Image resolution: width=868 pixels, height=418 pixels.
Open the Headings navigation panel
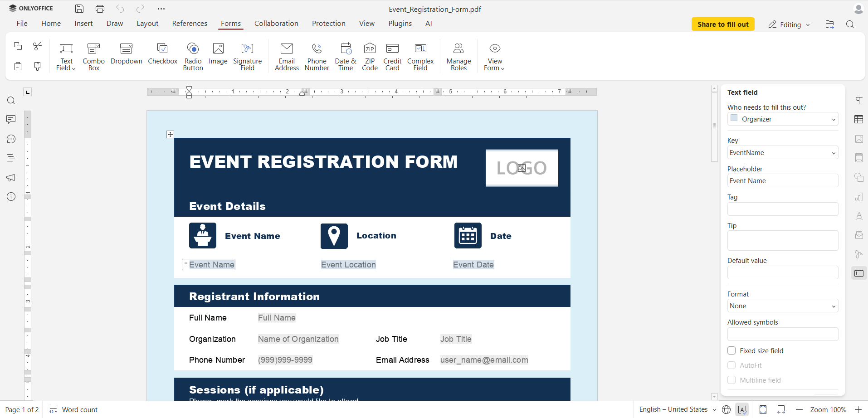(11, 158)
